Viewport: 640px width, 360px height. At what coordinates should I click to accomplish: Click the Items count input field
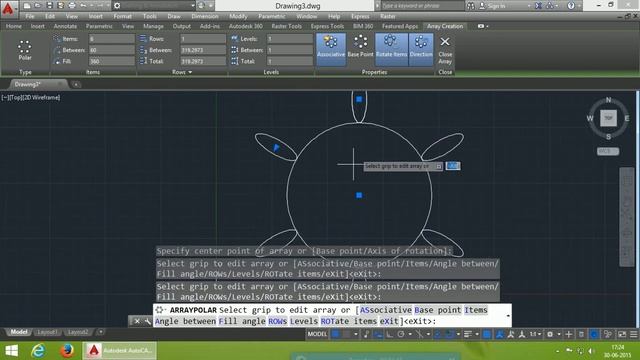click(x=111, y=39)
